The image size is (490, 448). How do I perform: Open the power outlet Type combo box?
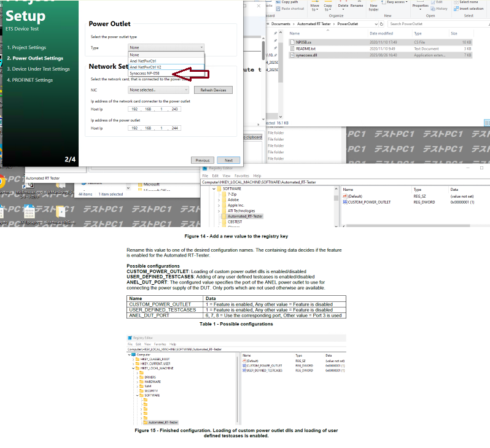[166, 47]
